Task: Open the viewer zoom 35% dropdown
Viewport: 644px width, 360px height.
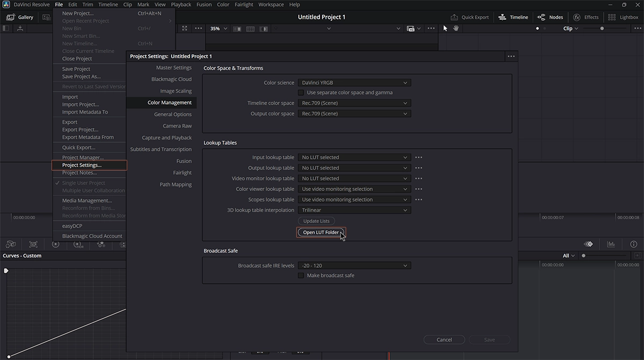Action: [x=218, y=28]
